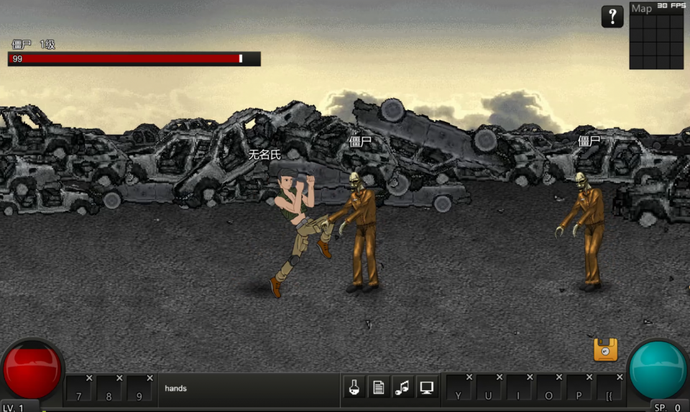Clear slot 8 with its X mark
The image size is (690, 412).
(119, 378)
